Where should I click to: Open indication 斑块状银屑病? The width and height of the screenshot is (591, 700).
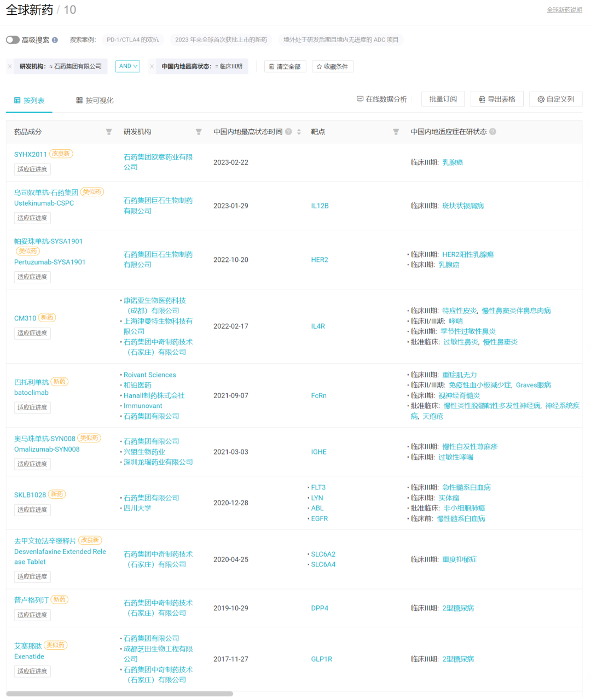[x=463, y=206]
